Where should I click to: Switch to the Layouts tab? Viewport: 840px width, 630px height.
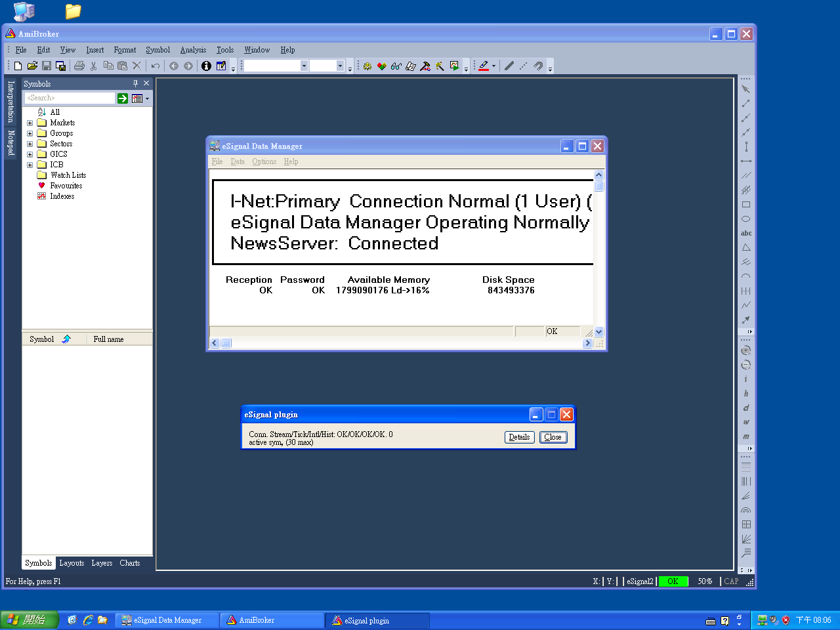72,563
